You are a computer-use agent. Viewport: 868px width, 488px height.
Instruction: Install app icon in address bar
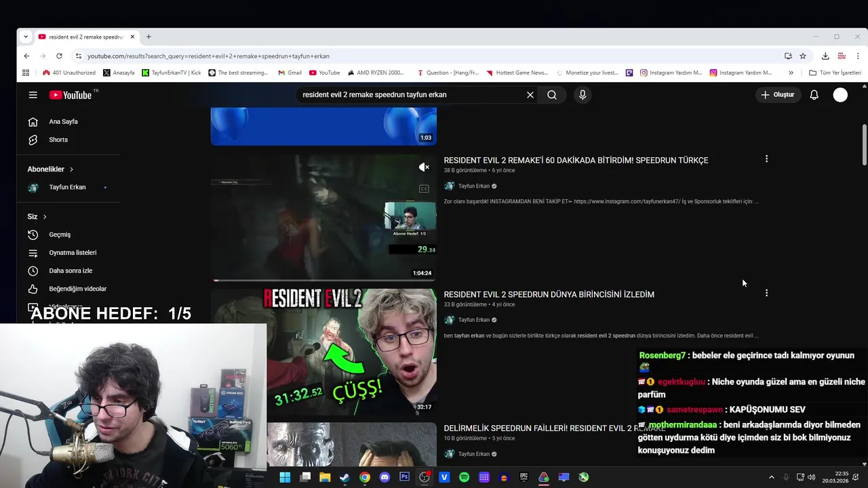click(x=788, y=56)
